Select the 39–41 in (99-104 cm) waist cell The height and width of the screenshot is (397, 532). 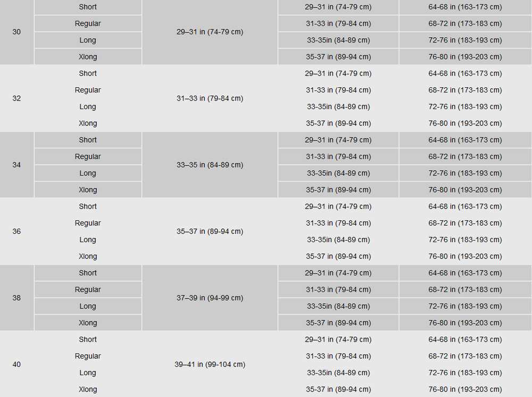point(210,365)
